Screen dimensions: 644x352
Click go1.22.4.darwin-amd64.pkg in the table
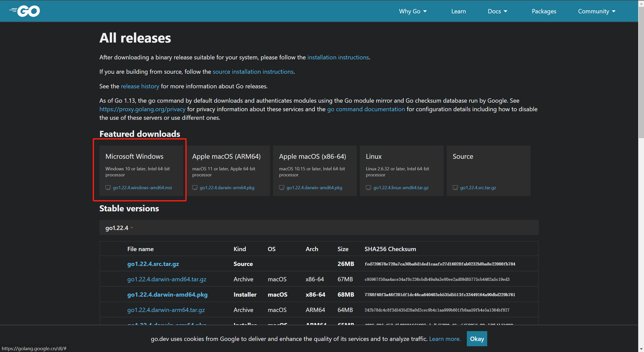click(x=167, y=295)
